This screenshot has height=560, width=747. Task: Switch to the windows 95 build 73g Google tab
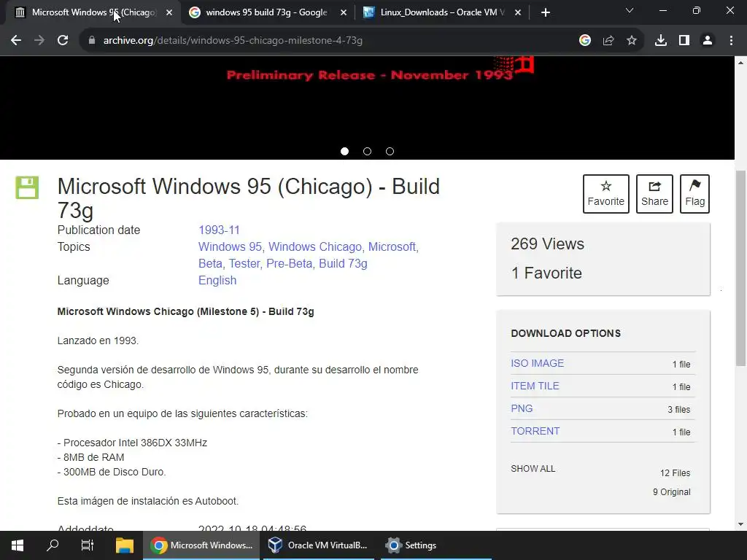point(267,12)
